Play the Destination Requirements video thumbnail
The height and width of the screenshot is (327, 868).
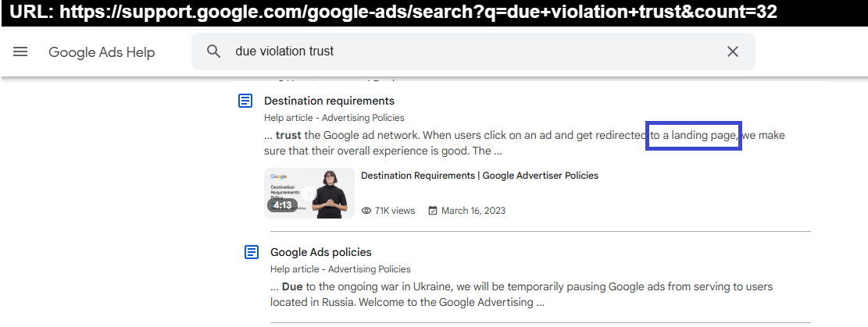tap(309, 193)
